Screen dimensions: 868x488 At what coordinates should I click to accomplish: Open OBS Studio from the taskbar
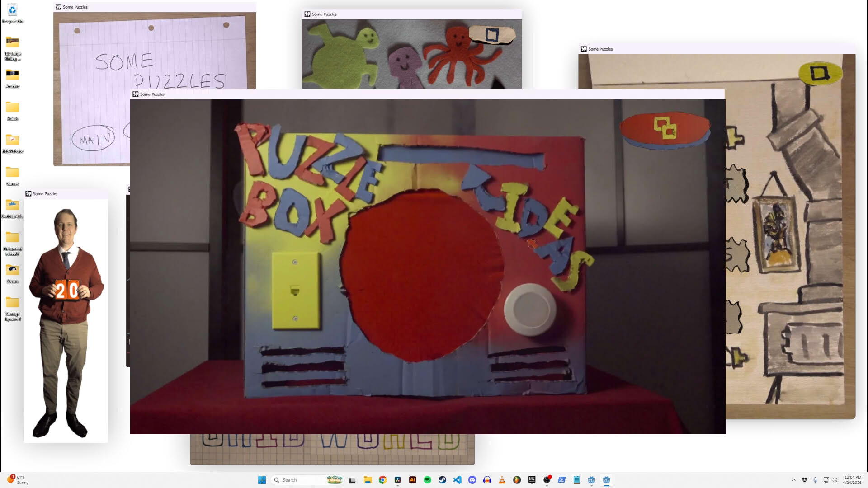(547, 480)
